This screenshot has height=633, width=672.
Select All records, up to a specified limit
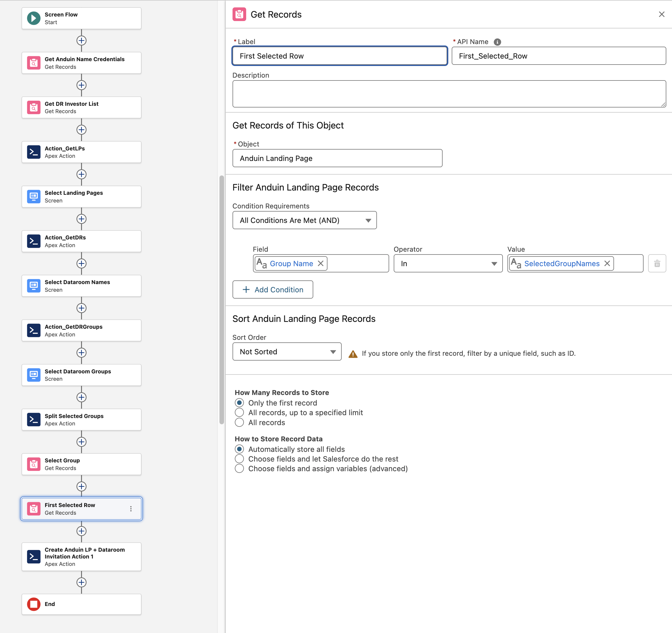tap(239, 413)
